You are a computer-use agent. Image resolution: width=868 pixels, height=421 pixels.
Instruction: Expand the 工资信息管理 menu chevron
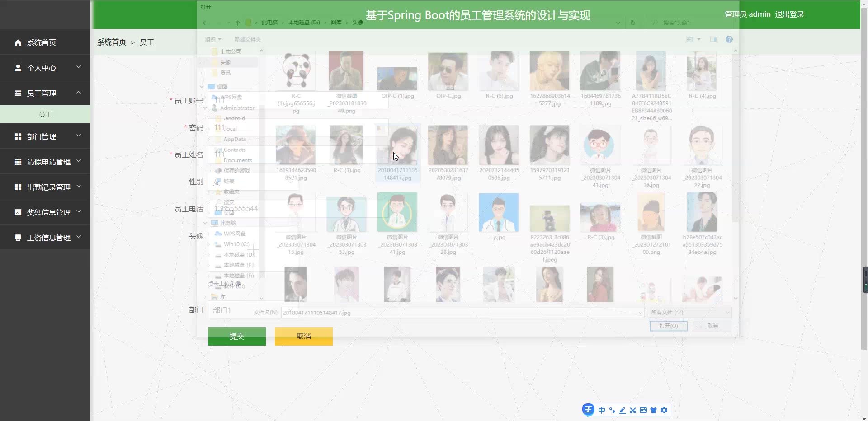click(79, 237)
